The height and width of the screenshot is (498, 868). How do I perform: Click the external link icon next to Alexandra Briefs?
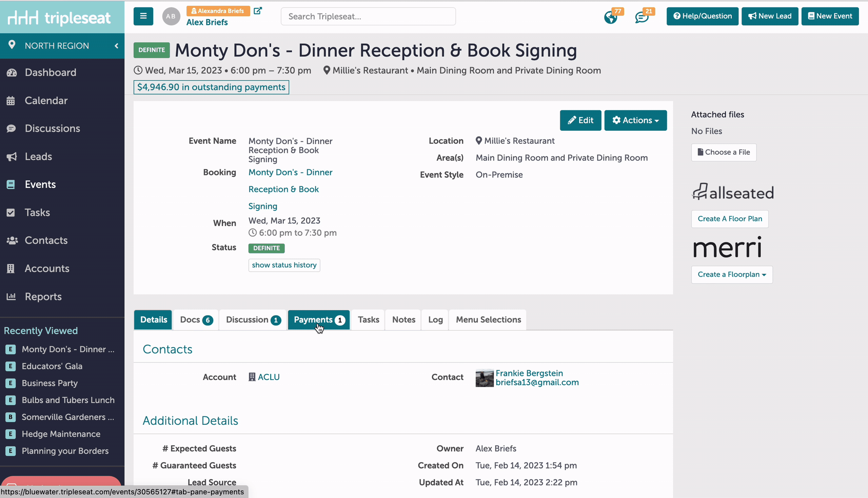(x=258, y=11)
